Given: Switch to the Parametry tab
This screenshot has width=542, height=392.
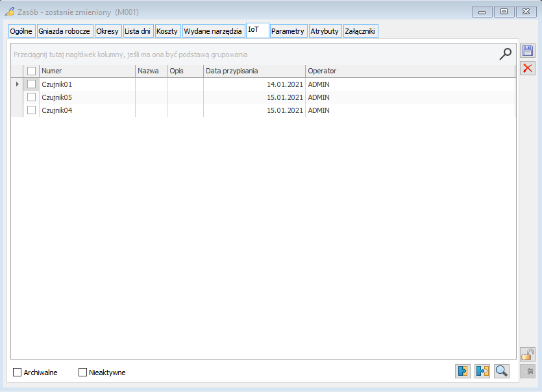Looking at the screenshot, I should pyautogui.click(x=288, y=31).
